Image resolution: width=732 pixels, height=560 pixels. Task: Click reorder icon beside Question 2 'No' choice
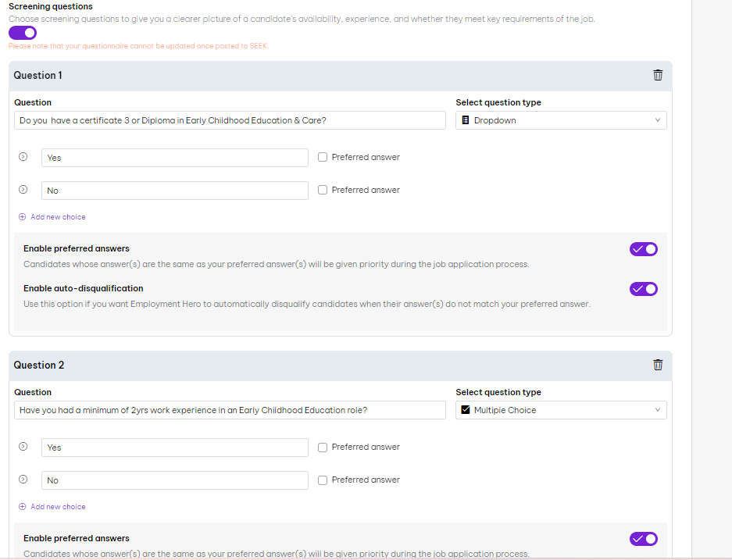23,480
